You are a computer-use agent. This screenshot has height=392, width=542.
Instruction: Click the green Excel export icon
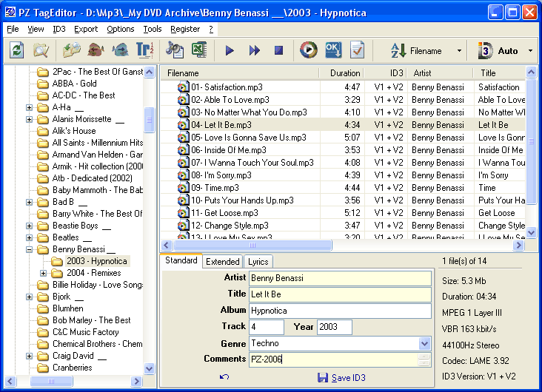pyautogui.click(x=198, y=50)
